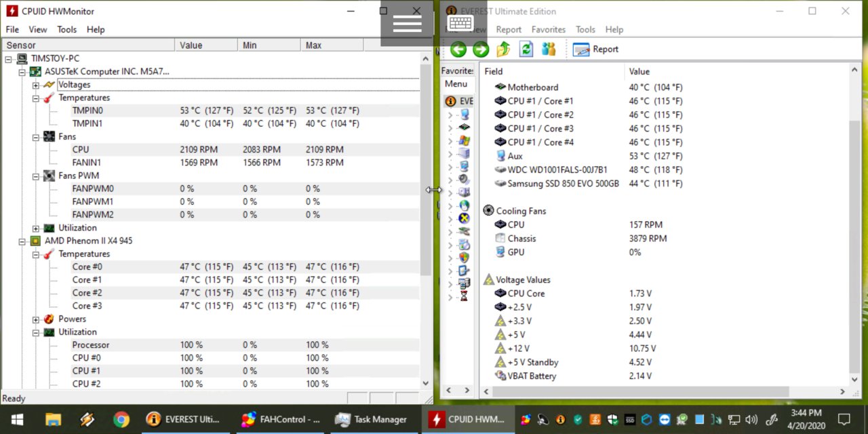
Task: Expand the ASUSTeK Utilization node
Action: click(x=36, y=228)
